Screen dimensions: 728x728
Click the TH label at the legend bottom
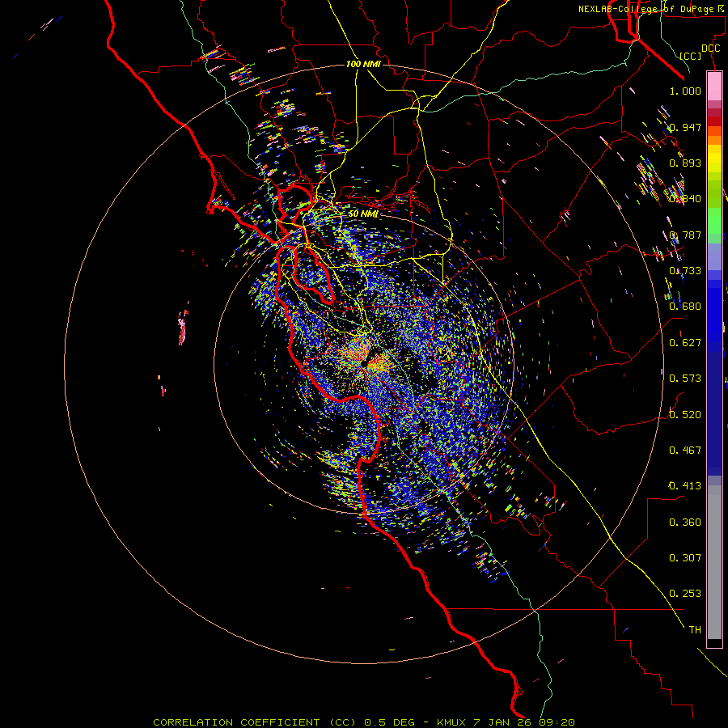pos(695,630)
